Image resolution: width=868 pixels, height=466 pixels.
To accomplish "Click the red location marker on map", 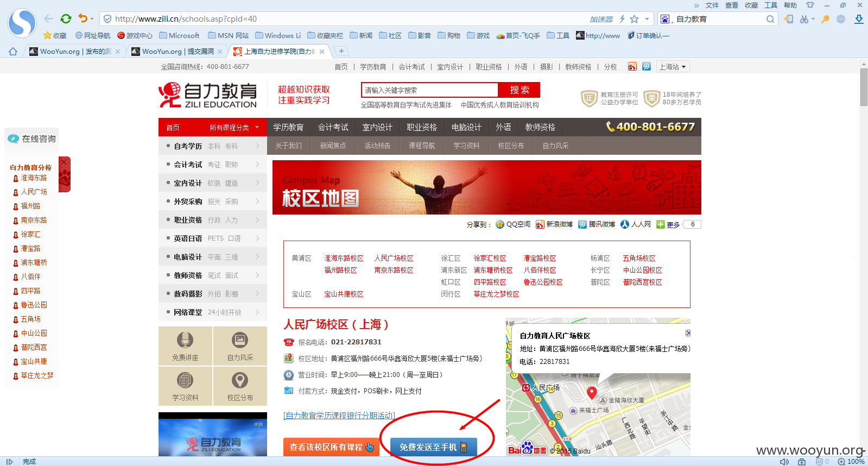I will pos(592,393).
